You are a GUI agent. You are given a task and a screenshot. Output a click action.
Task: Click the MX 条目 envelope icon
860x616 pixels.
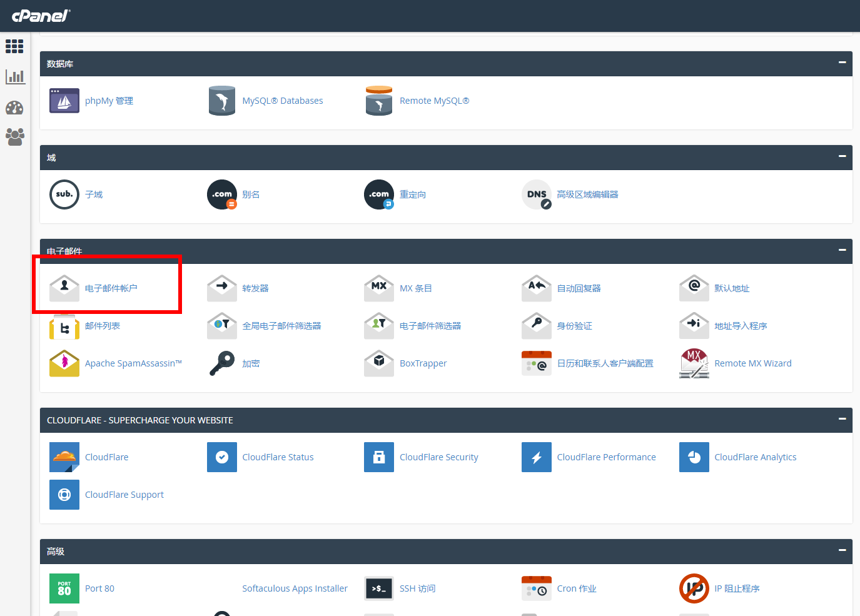click(379, 288)
